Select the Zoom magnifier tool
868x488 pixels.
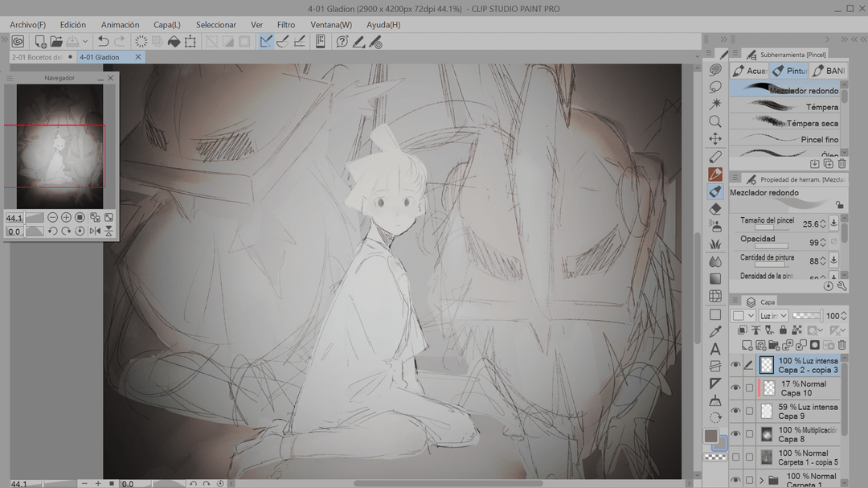click(x=715, y=121)
